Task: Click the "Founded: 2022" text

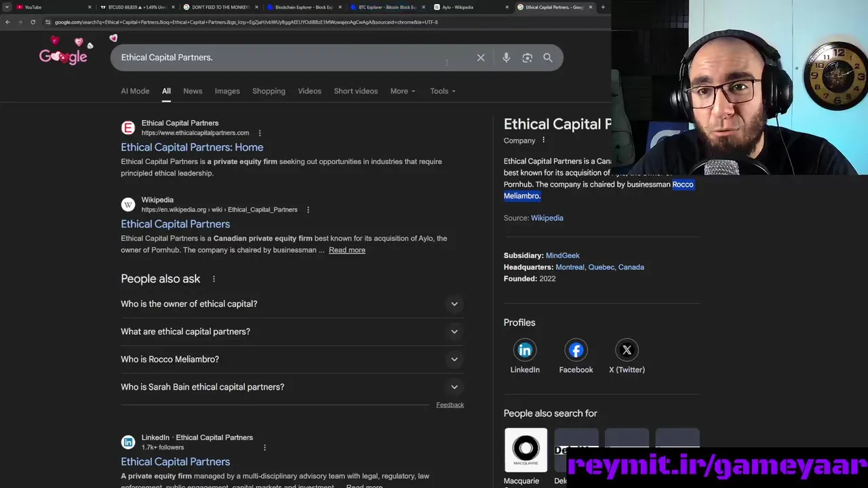Action: point(529,279)
